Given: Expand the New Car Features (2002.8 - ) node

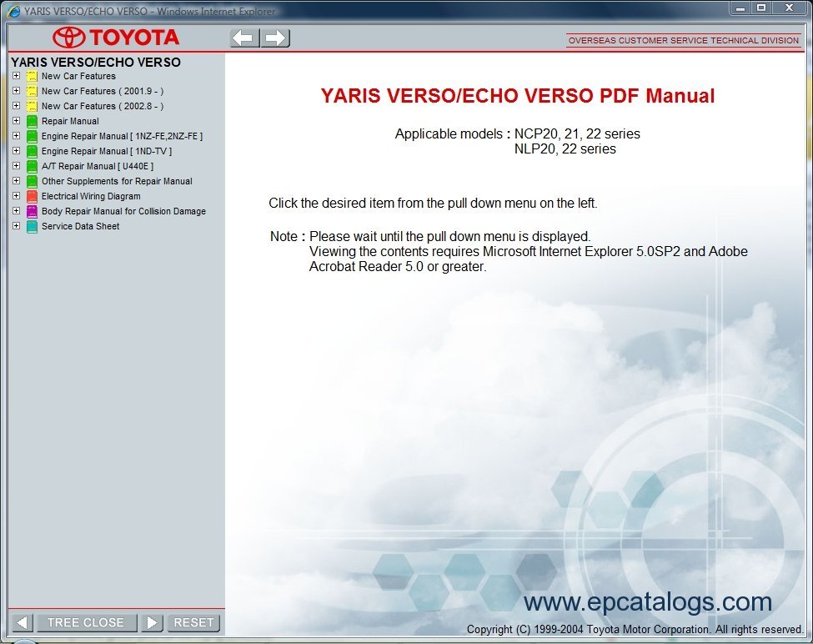Looking at the screenshot, I should point(16,105).
